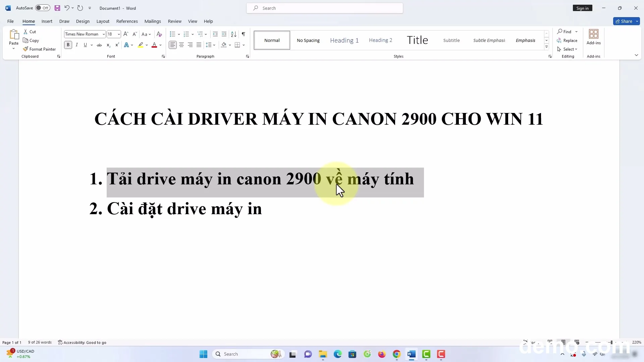The width and height of the screenshot is (644, 362).
Task: Open the Add-ins grid icon
Action: pyautogui.click(x=593, y=34)
